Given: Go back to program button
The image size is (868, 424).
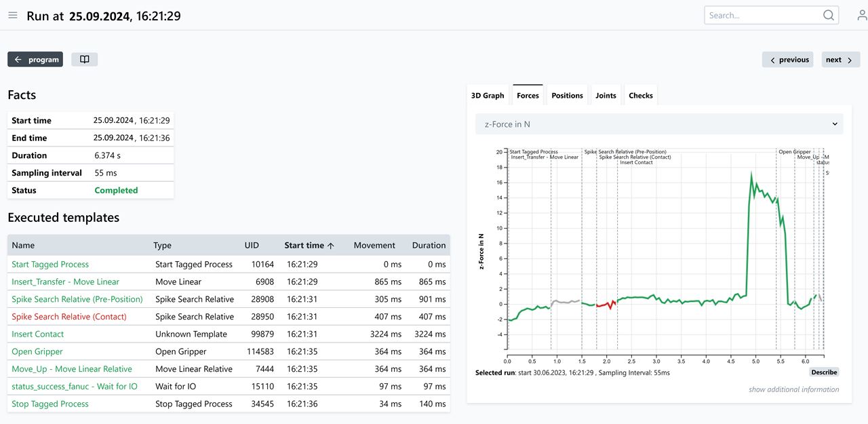Looking at the screenshot, I should click(x=35, y=60).
